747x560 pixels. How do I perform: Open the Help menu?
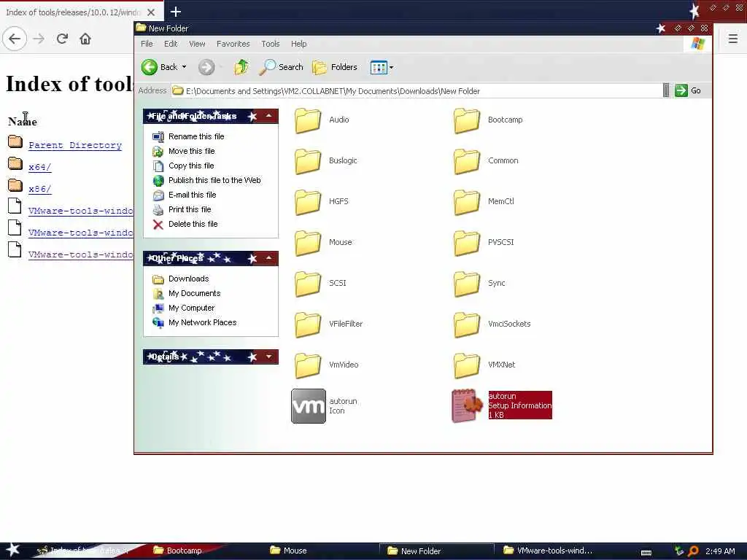[298, 44]
